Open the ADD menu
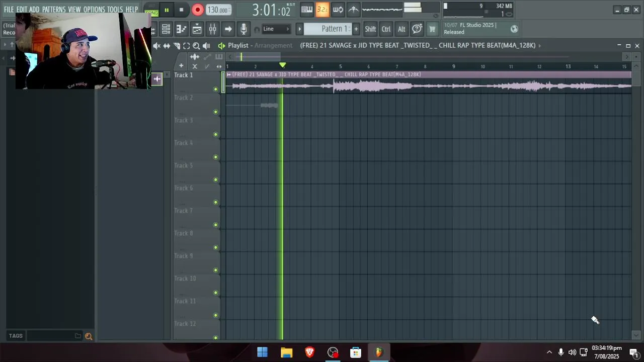This screenshot has width=644, height=362. pos(34,10)
